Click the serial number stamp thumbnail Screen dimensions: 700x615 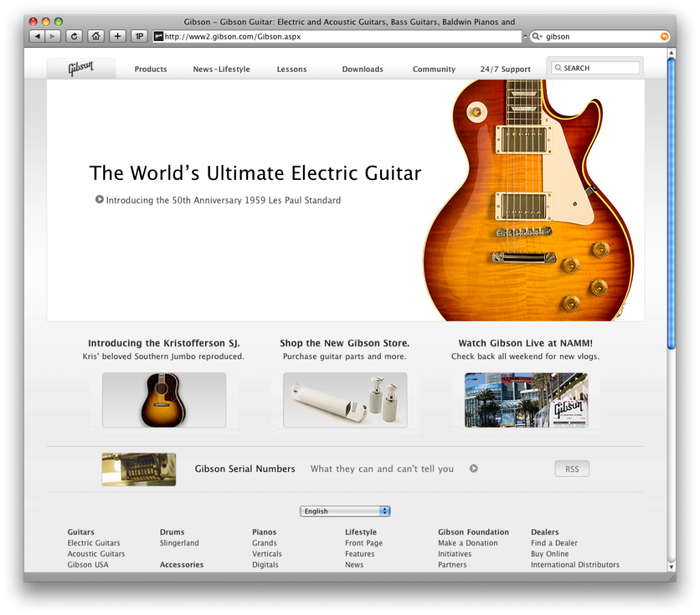[139, 469]
